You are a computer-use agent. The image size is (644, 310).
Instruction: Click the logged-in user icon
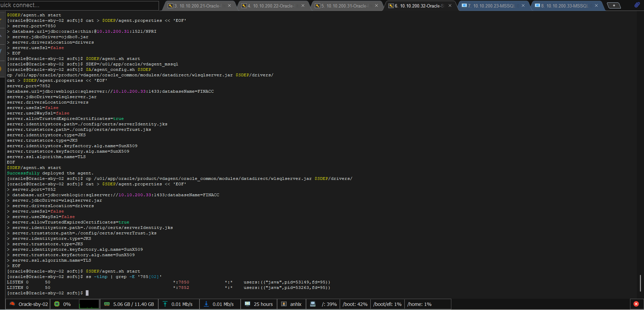[x=284, y=304]
